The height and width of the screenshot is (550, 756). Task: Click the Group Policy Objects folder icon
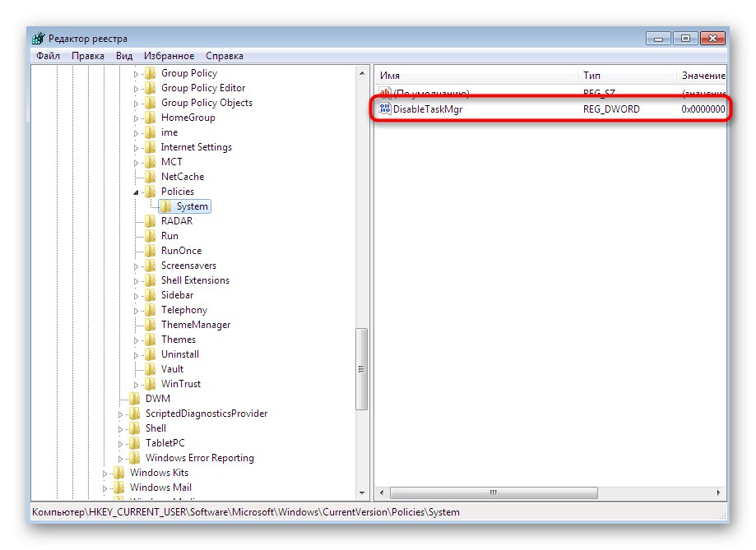pos(151,103)
